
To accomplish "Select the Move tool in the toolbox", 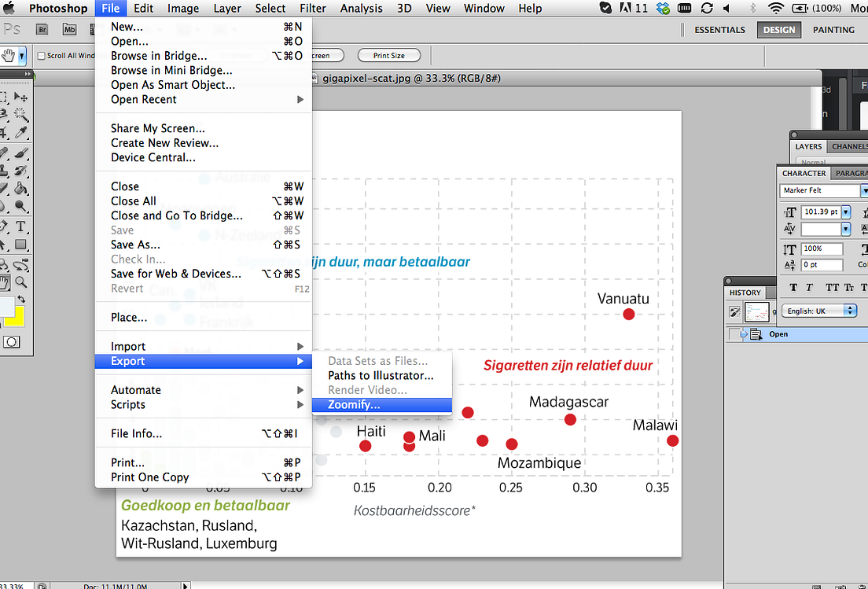I will click(21, 98).
